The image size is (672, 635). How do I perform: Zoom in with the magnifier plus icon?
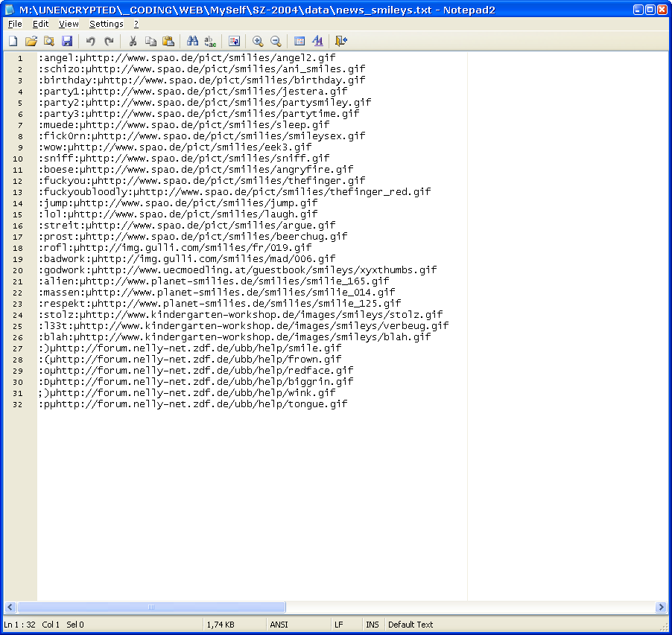click(258, 41)
